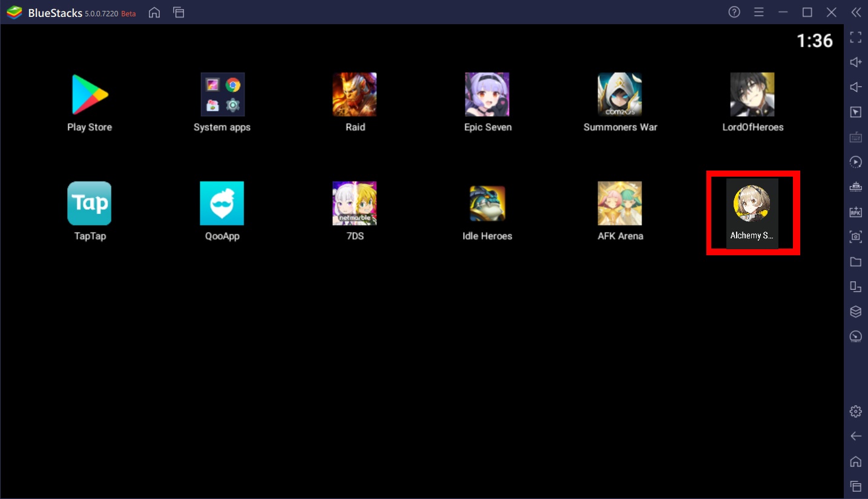Open the media folder icon

point(855,262)
